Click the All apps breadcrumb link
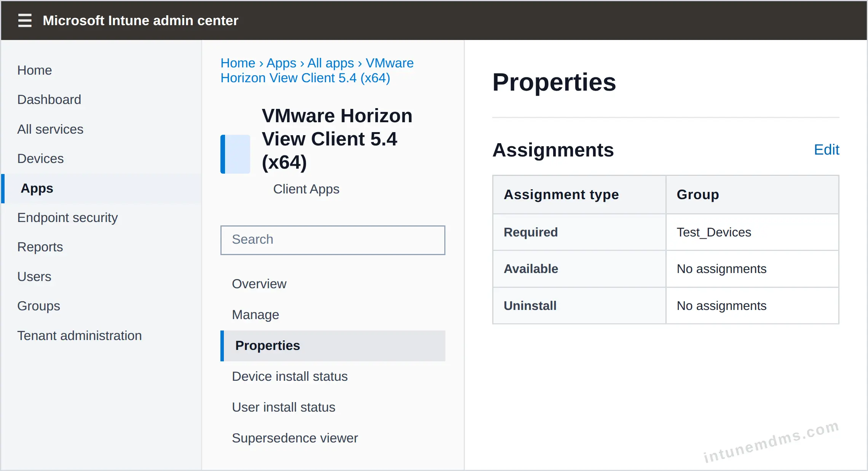This screenshot has height=471, width=868. click(331, 63)
